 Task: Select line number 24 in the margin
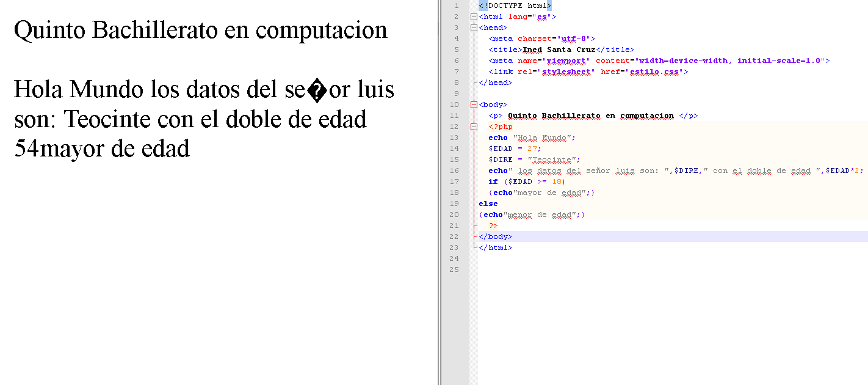(x=454, y=259)
